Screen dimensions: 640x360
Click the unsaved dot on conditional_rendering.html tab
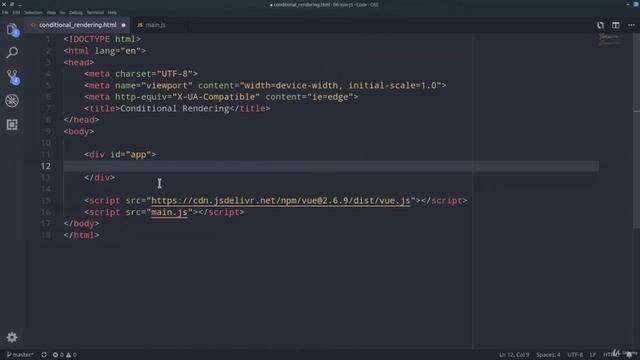pyautogui.click(x=124, y=25)
